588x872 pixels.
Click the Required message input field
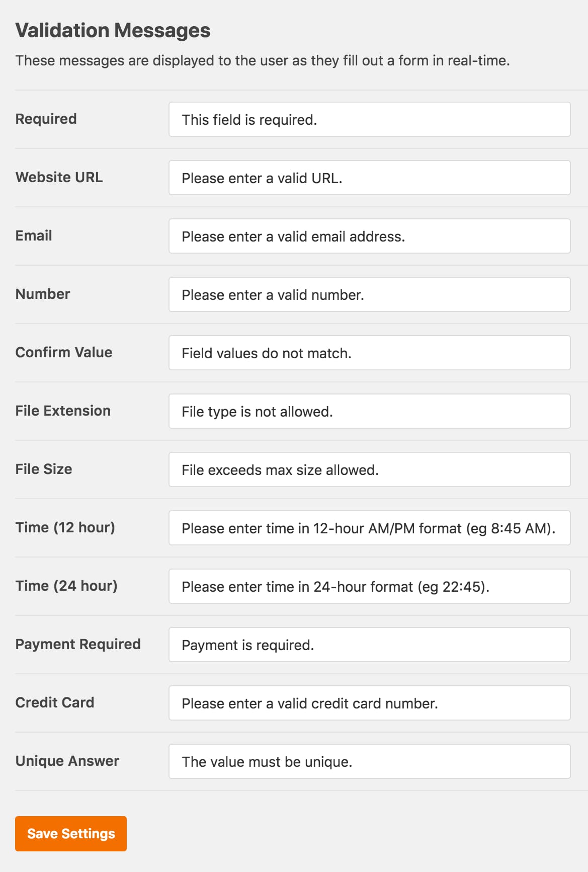pyautogui.click(x=369, y=120)
